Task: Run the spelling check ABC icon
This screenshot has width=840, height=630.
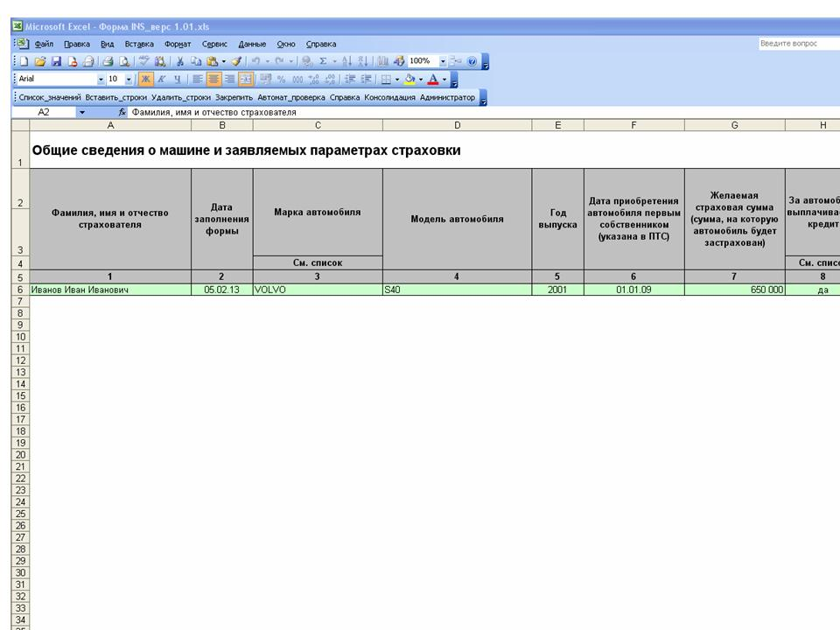Action: click(143, 61)
